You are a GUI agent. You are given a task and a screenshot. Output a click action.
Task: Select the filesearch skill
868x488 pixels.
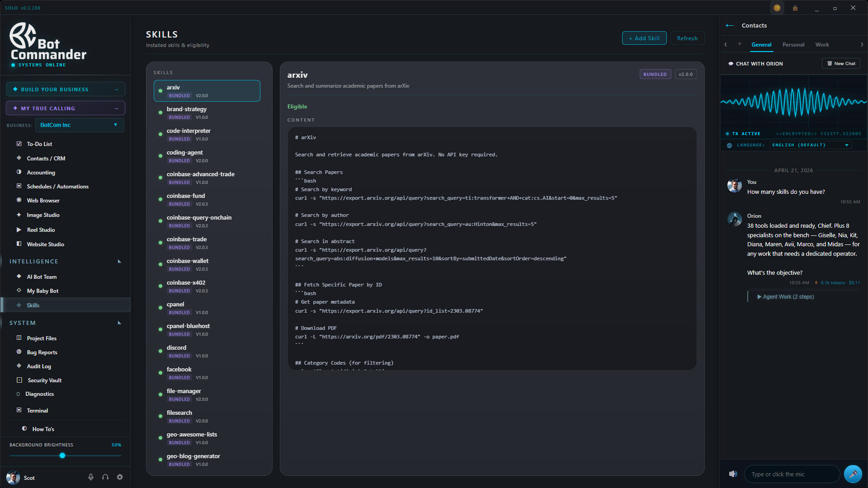[207, 417]
